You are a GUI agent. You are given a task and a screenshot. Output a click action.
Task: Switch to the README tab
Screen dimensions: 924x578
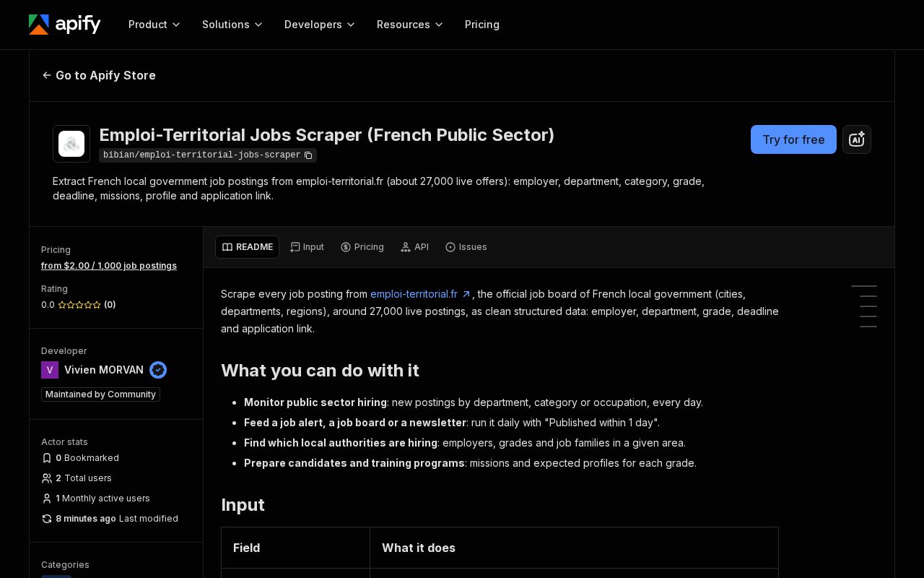[247, 247]
